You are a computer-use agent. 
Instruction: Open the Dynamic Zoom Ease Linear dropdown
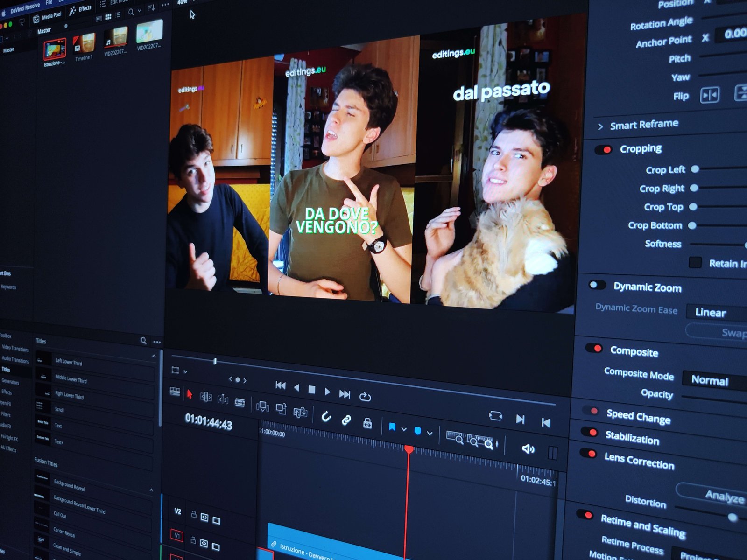point(717,313)
